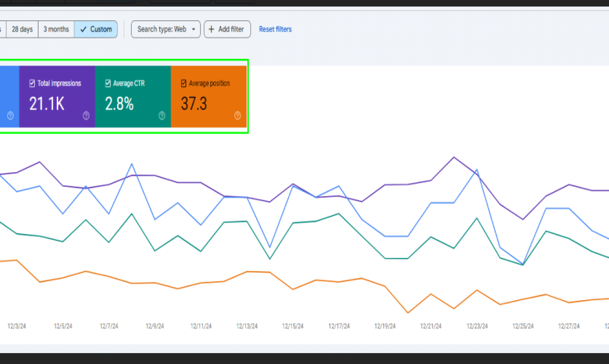Uncheck the Total impressions checkbox
The width and height of the screenshot is (609, 364).
(x=31, y=83)
